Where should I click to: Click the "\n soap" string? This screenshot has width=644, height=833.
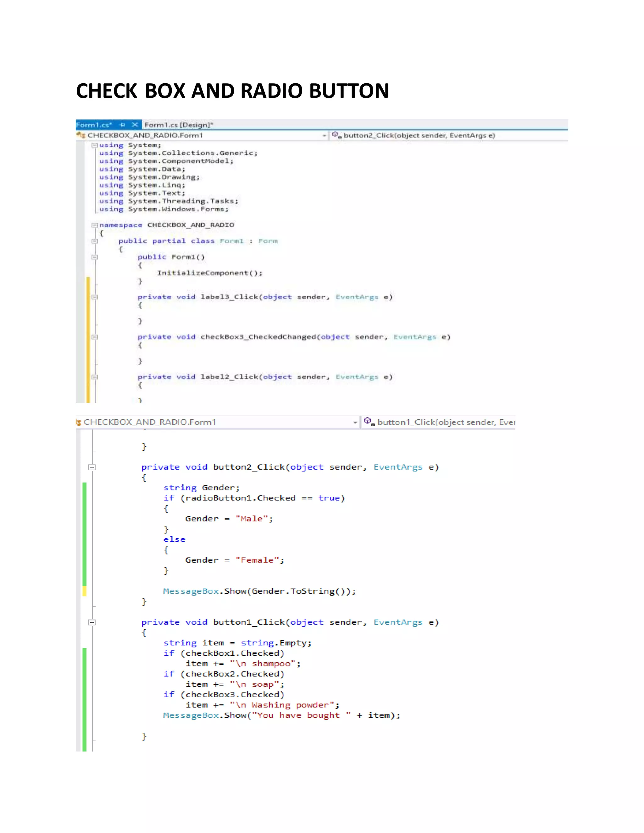[254, 684]
